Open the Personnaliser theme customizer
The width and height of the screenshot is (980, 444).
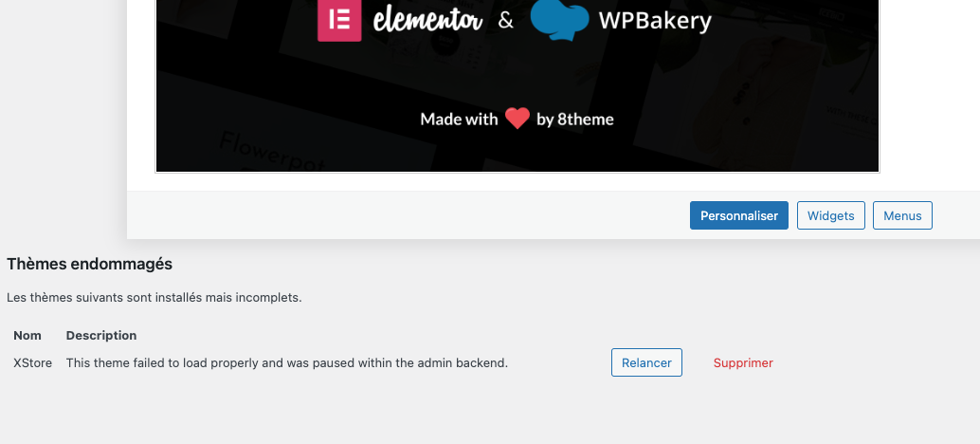(x=739, y=215)
